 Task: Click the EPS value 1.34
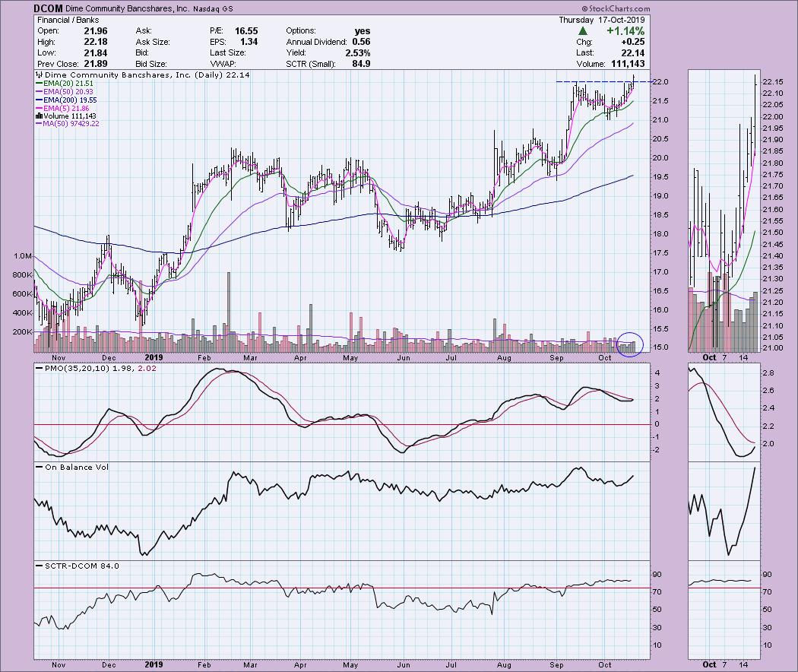pyautogui.click(x=249, y=43)
